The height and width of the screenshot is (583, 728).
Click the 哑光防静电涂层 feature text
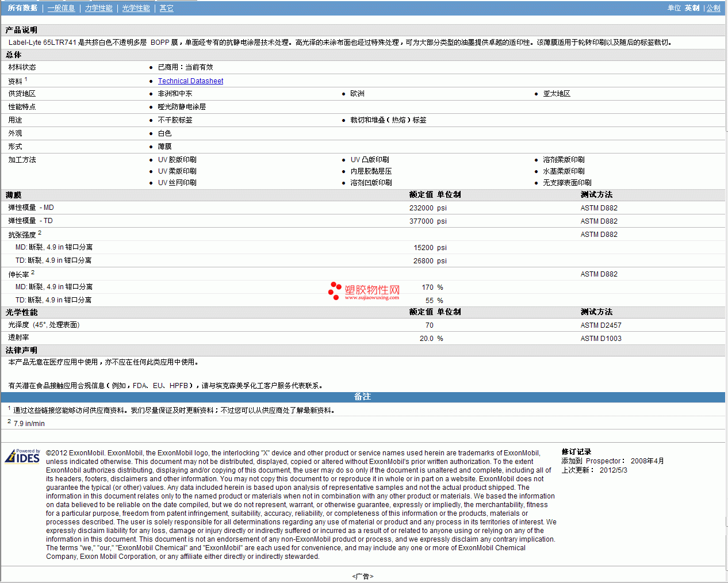(x=182, y=107)
